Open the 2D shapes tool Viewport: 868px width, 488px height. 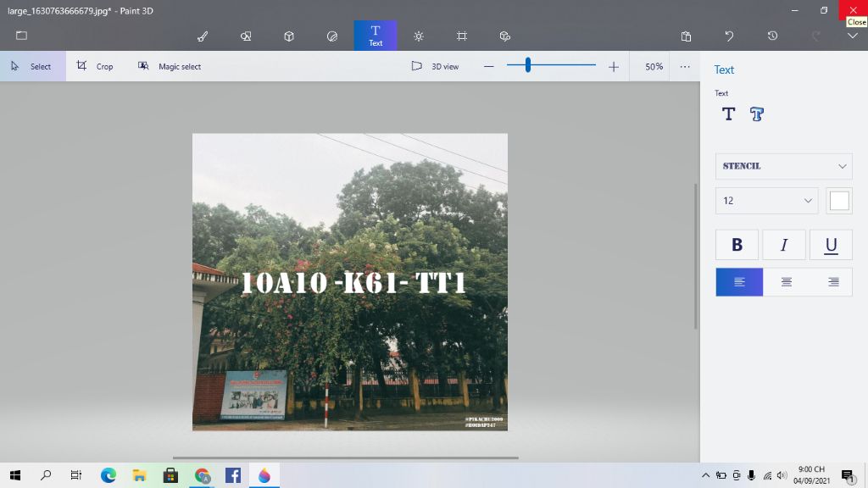(x=246, y=36)
